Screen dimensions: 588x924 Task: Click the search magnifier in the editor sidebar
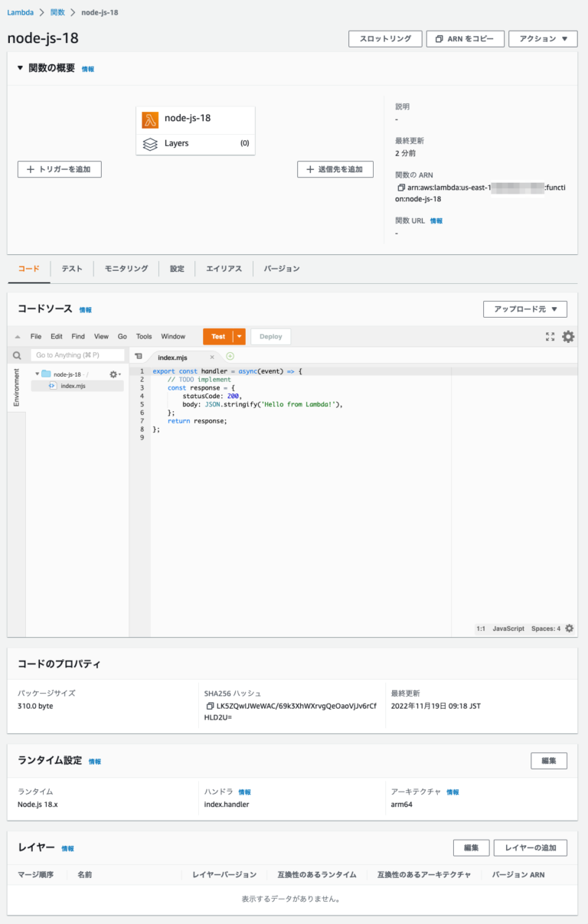click(16, 354)
